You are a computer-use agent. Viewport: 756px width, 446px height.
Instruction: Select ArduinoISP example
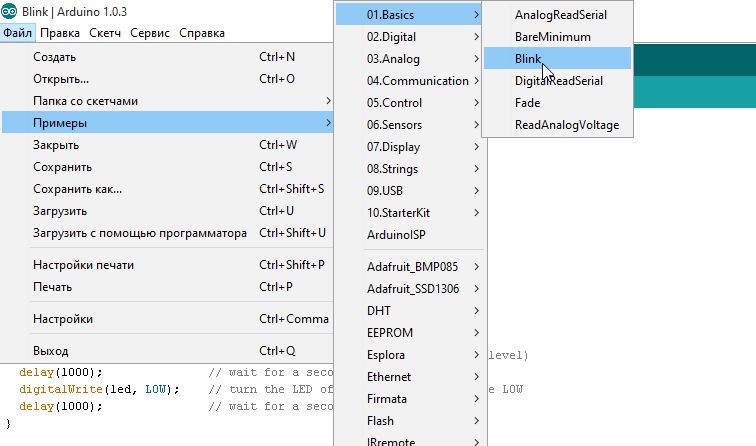coord(410,235)
